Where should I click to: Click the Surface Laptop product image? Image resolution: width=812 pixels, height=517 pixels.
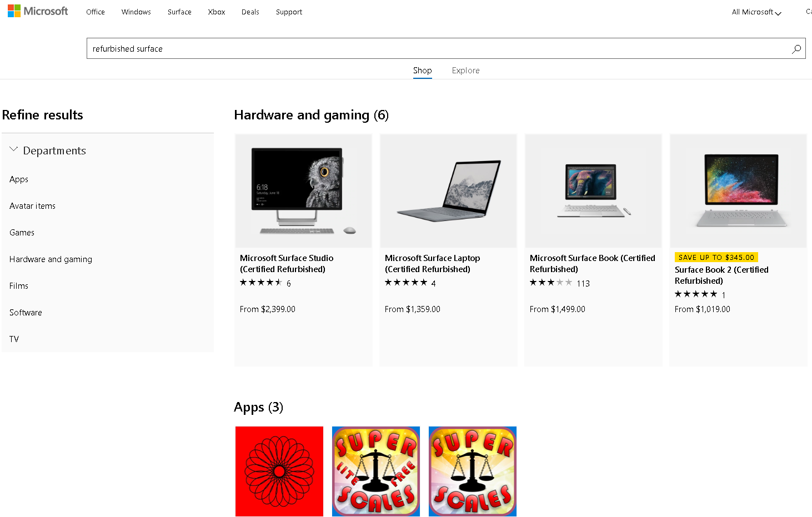tap(448, 191)
